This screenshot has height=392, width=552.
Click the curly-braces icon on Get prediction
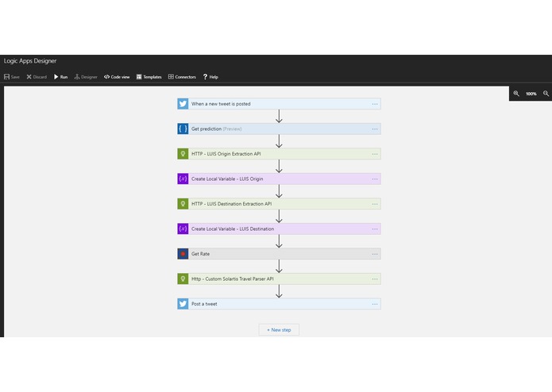(x=183, y=129)
